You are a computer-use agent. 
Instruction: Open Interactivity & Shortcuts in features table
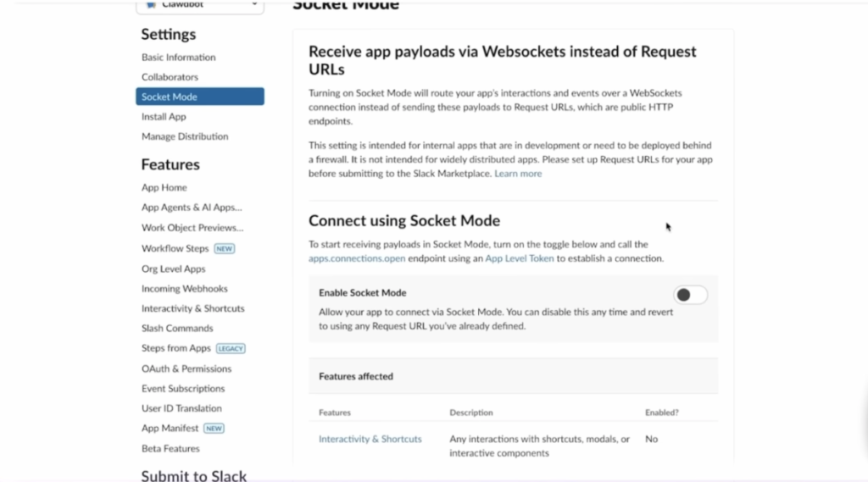(x=370, y=439)
